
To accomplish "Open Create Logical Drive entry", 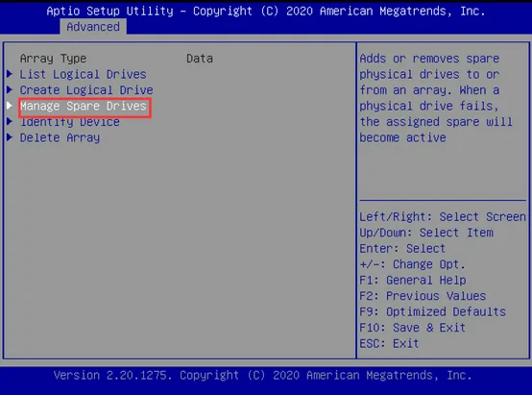I will point(86,90).
